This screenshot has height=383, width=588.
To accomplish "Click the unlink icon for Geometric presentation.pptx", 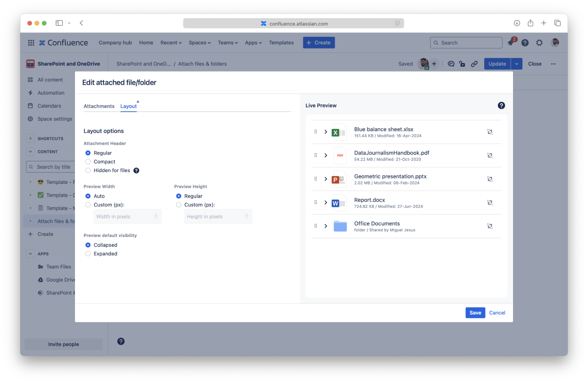I will point(490,179).
